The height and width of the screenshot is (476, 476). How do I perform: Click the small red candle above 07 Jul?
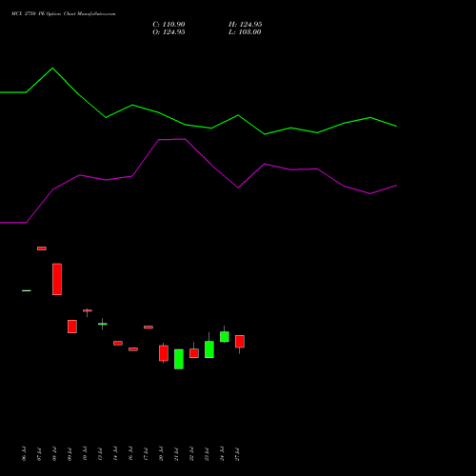[x=42, y=248]
